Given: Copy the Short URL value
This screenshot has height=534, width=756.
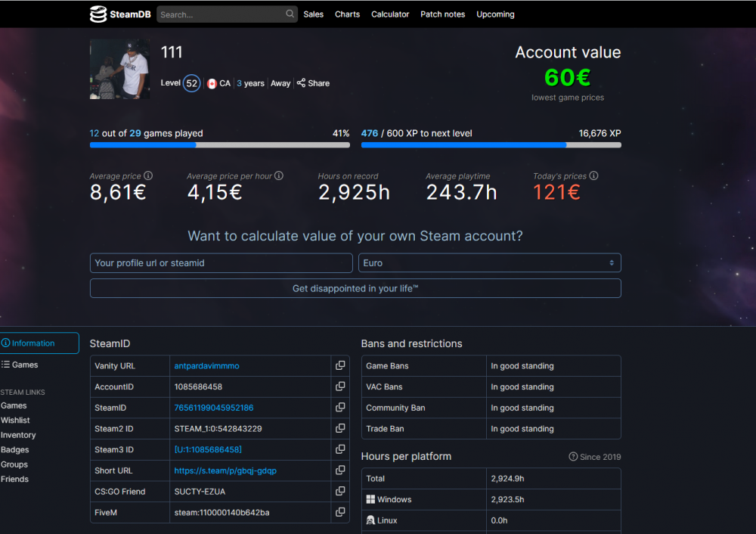Looking at the screenshot, I should click(340, 470).
